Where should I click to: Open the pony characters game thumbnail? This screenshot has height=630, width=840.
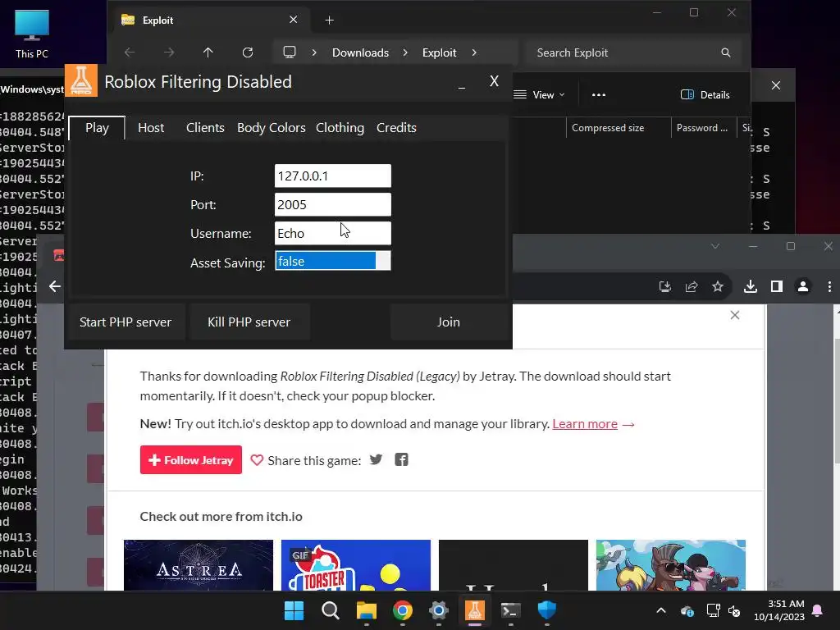click(x=671, y=565)
